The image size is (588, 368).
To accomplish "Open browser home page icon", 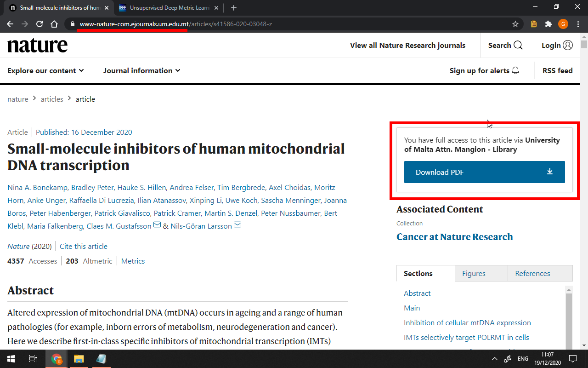I will [x=54, y=24].
